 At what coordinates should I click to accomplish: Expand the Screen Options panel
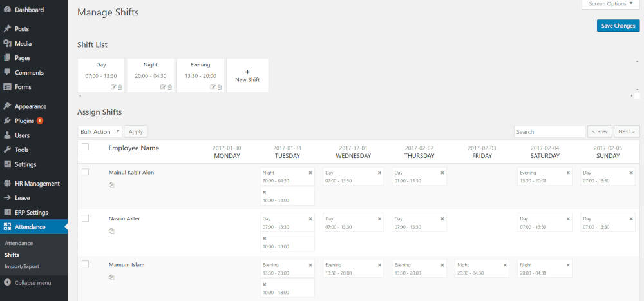(x=610, y=4)
